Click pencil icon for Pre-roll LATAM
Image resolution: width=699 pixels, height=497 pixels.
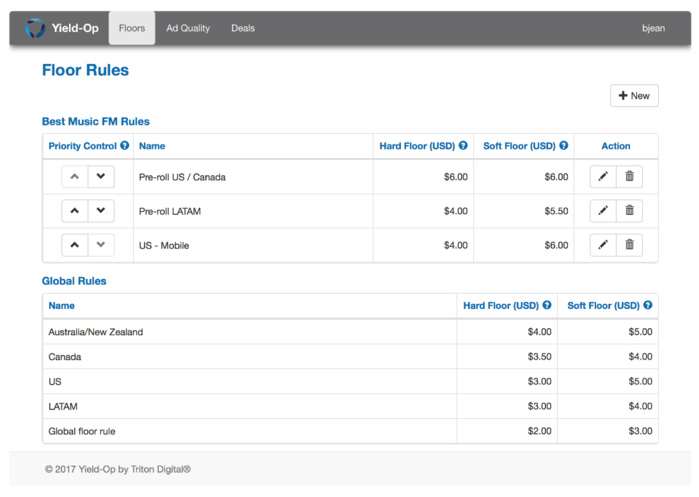point(603,211)
